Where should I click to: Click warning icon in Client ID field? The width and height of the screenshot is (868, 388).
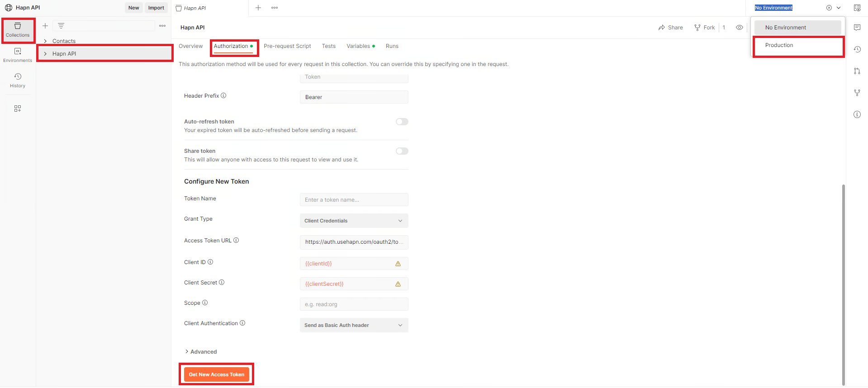coord(398,264)
